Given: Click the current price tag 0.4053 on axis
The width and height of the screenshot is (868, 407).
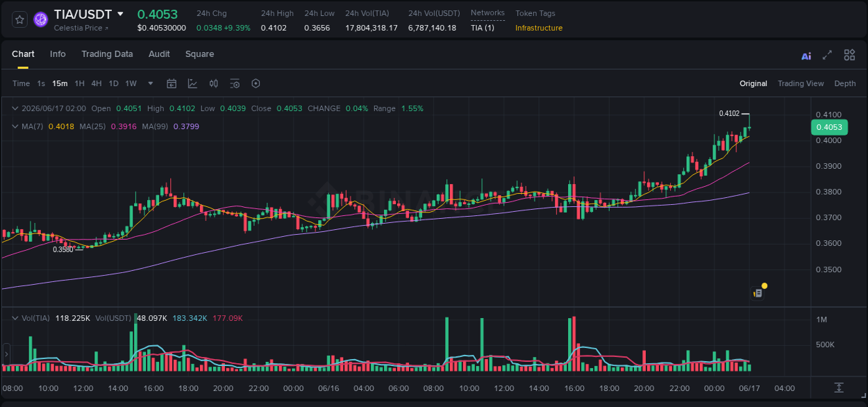Looking at the screenshot, I should click(829, 127).
